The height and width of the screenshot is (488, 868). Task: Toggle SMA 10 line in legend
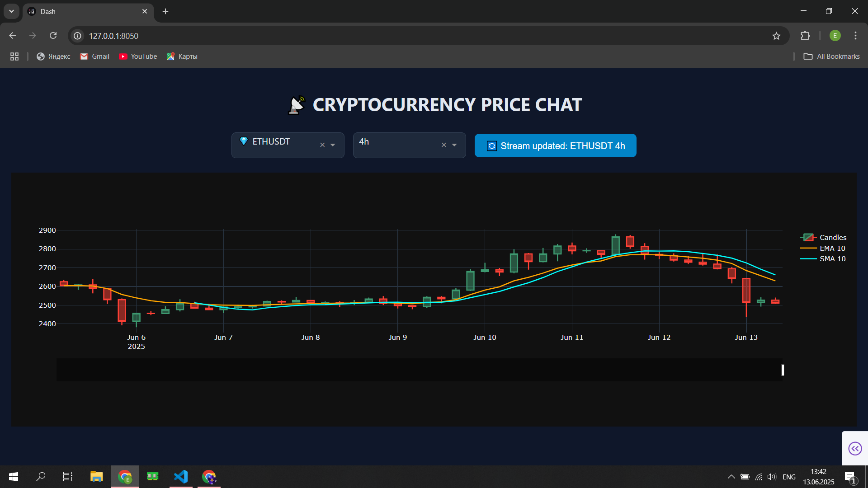pos(832,259)
